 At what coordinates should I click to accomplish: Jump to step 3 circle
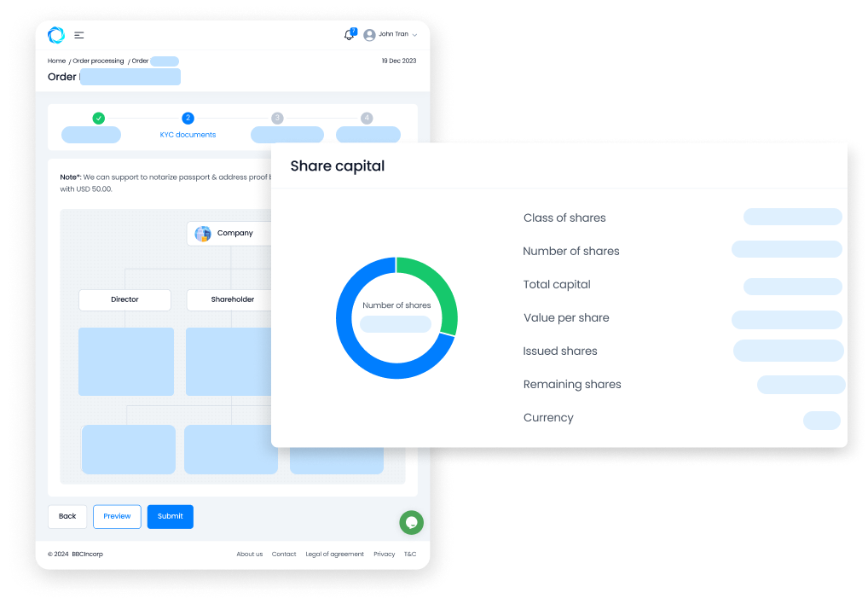(277, 119)
